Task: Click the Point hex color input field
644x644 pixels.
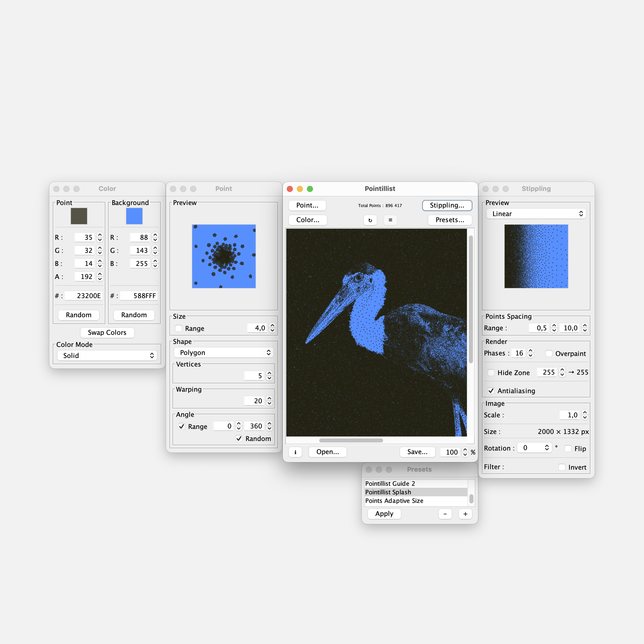Action: [84, 296]
